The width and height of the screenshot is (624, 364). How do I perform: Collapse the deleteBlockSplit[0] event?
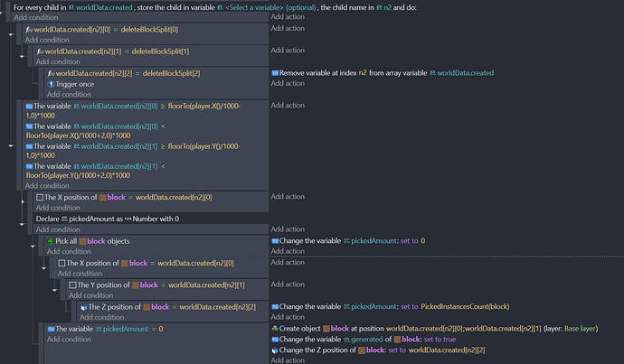click(x=11, y=34)
